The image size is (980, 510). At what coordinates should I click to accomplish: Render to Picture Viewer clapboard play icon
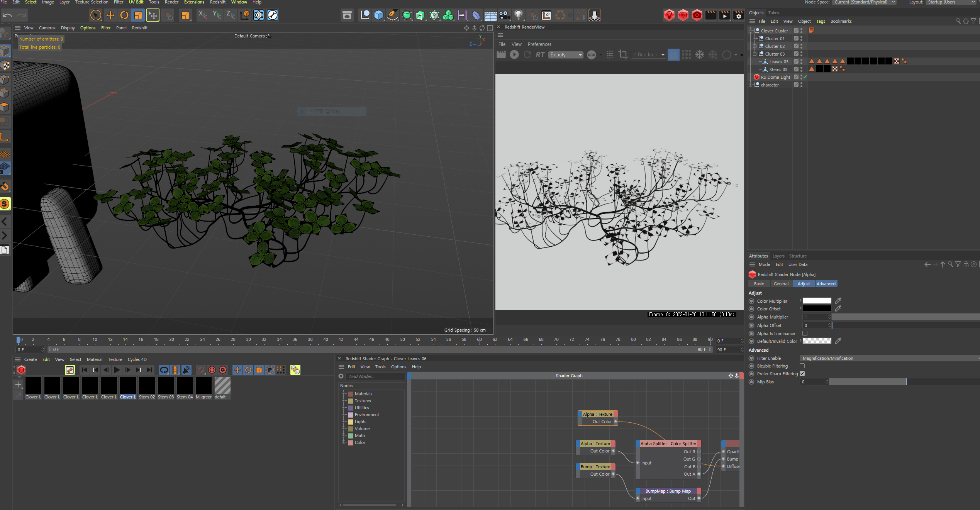pyautogui.click(x=724, y=15)
